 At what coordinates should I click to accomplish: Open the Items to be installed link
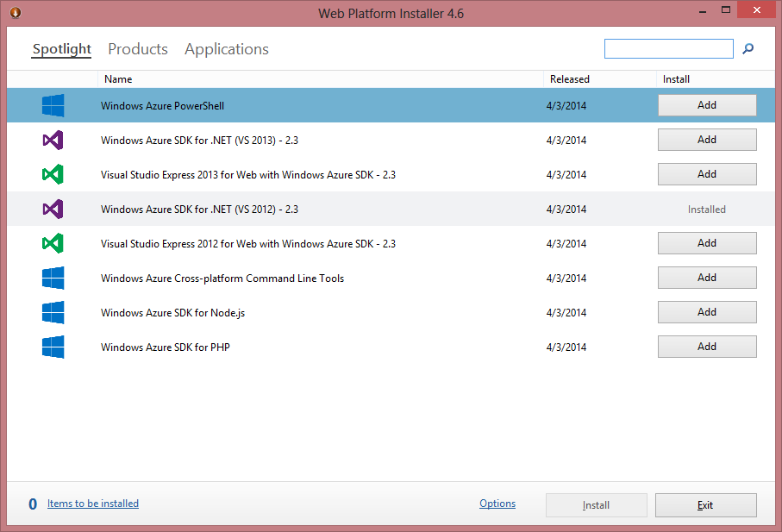click(x=93, y=504)
